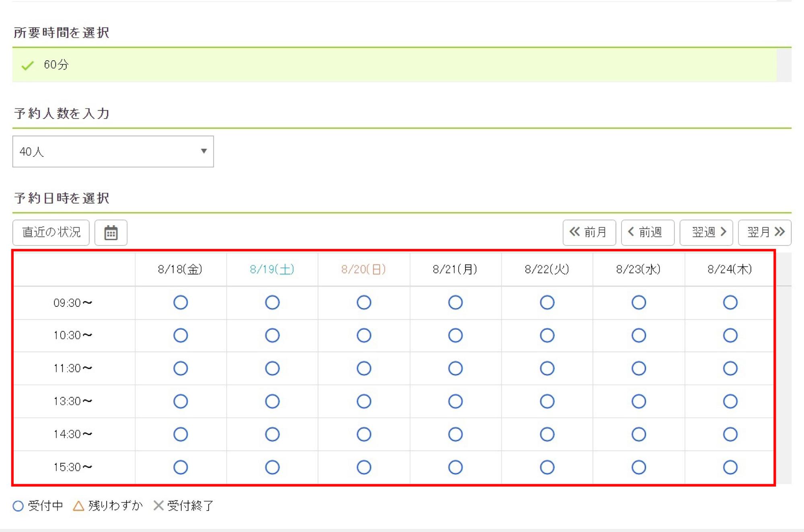Go to previous month with 前月
Viewport: 804px width, 532px height.
pyautogui.click(x=589, y=232)
